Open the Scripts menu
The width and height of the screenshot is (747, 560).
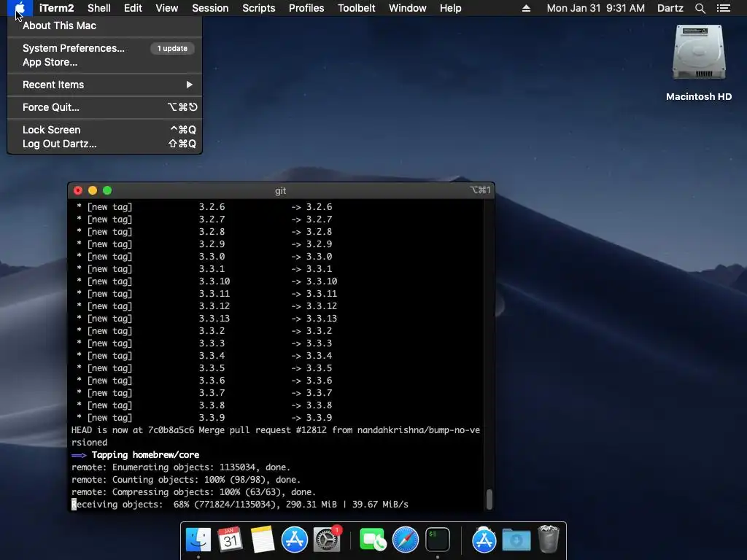coord(259,8)
